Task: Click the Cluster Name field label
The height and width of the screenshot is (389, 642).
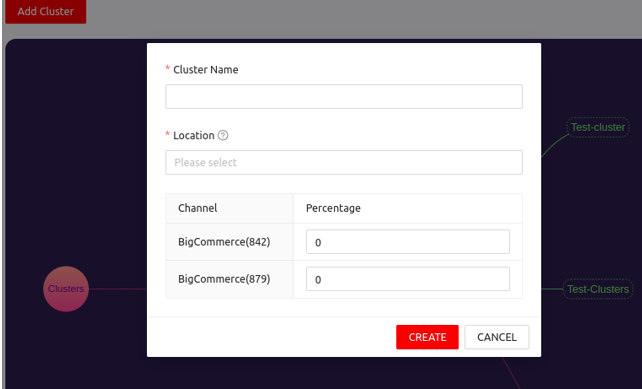Action: tap(206, 70)
